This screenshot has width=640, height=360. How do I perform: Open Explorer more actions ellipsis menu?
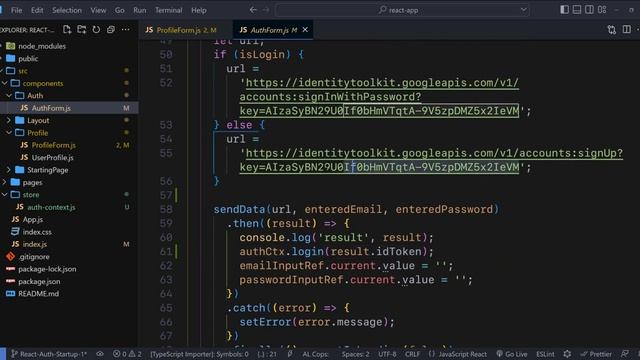point(126,29)
